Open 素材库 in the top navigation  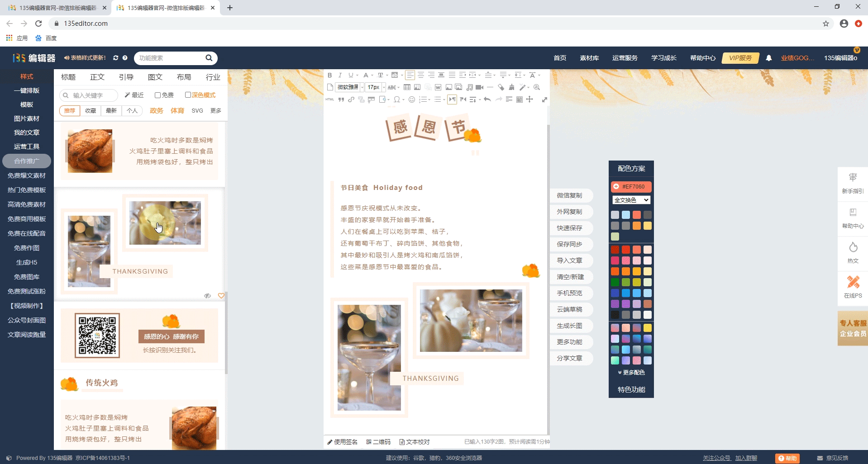click(589, 58)
